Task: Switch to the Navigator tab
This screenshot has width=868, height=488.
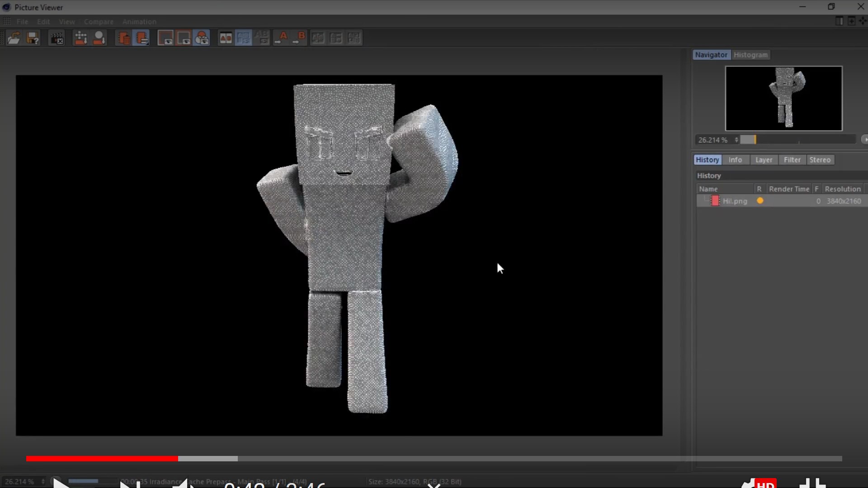Action: click(x=711, y=55)
